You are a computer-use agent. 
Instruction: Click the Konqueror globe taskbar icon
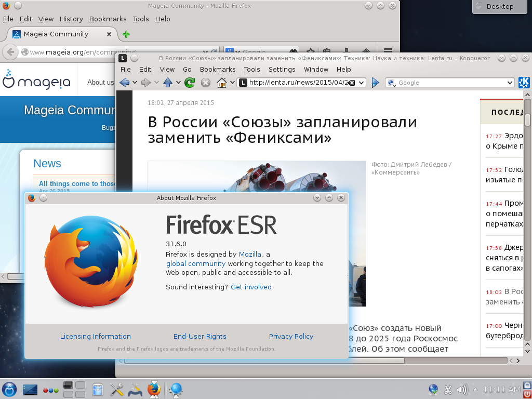[176, 390]
